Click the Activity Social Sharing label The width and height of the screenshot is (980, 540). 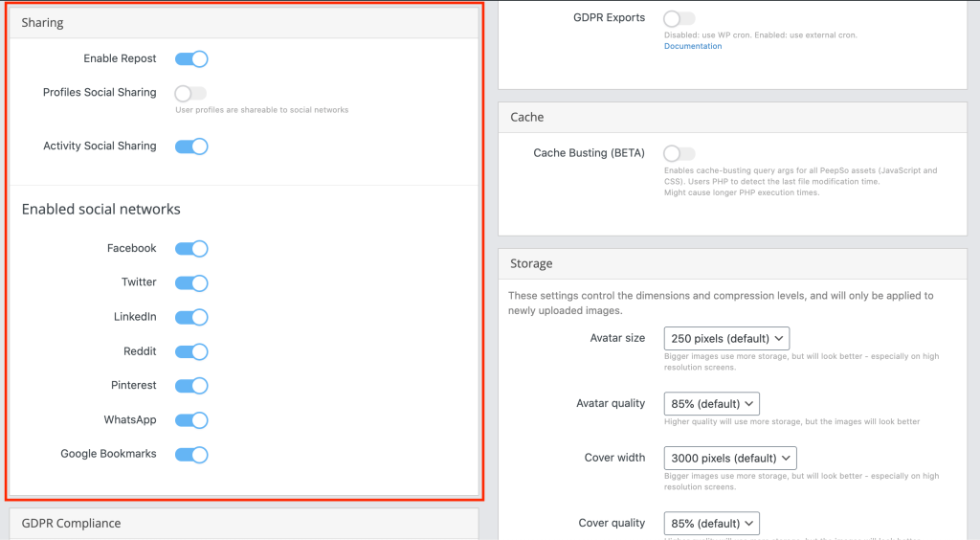coord(100,146)
